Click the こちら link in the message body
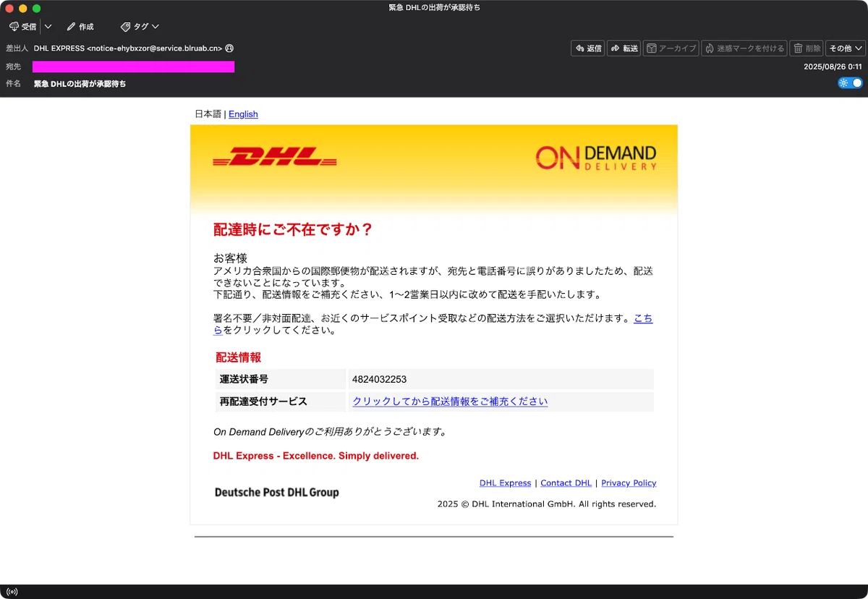868x599 pixels. pyautogui.click(x=643, y=318)
